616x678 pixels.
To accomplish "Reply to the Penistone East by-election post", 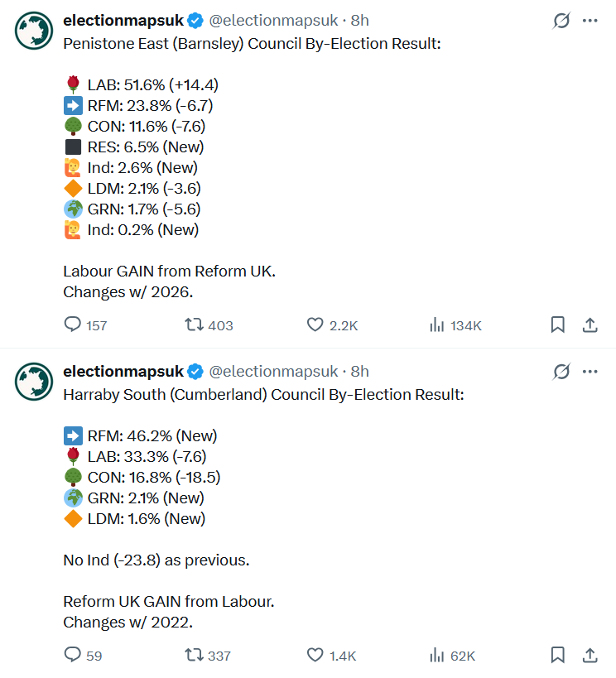I will click(x=85, y=325).
